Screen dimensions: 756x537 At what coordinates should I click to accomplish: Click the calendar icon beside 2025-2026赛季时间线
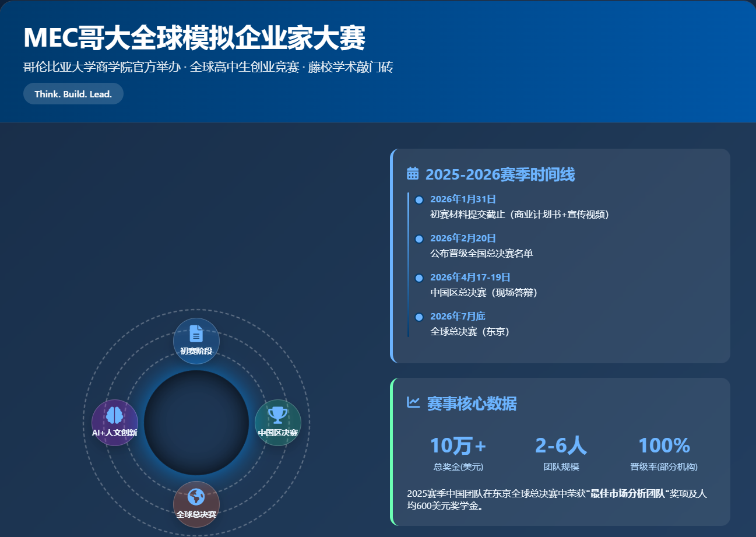pos(413,174)
